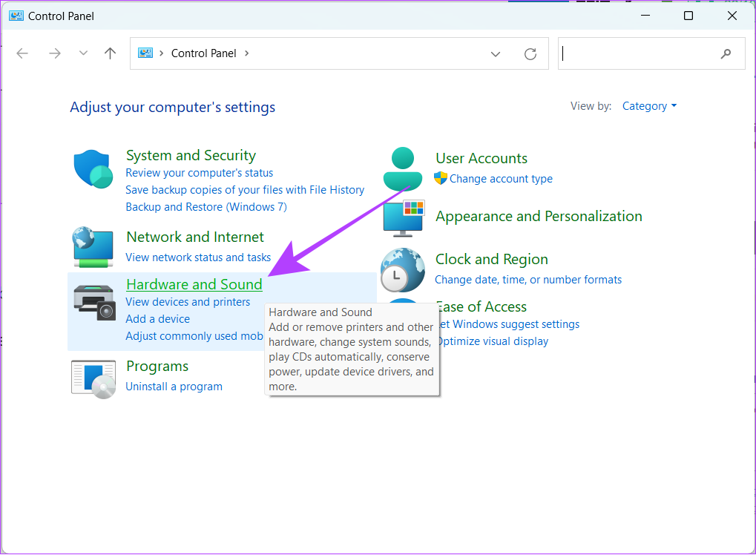
Task: Open recent pages dropdown next to forward arrow
Action: click(x=82, y=53)
